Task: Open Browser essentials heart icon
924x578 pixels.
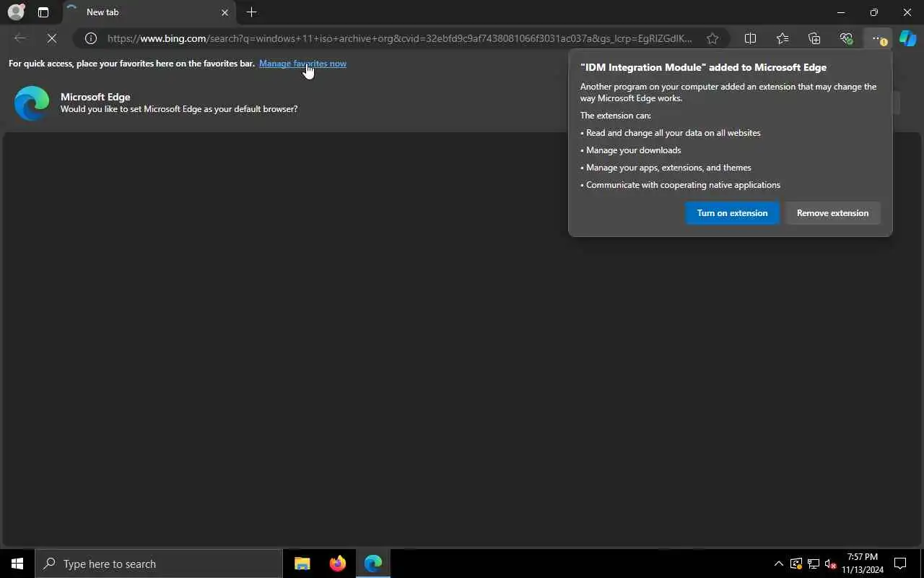Action: click(846, 38)
